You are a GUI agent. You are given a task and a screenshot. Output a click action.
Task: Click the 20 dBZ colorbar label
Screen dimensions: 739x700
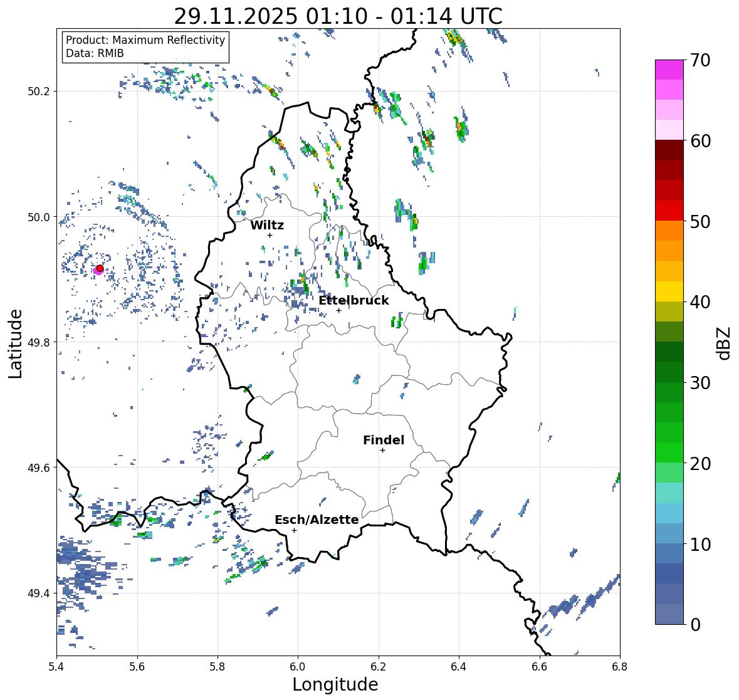(700, 464)
